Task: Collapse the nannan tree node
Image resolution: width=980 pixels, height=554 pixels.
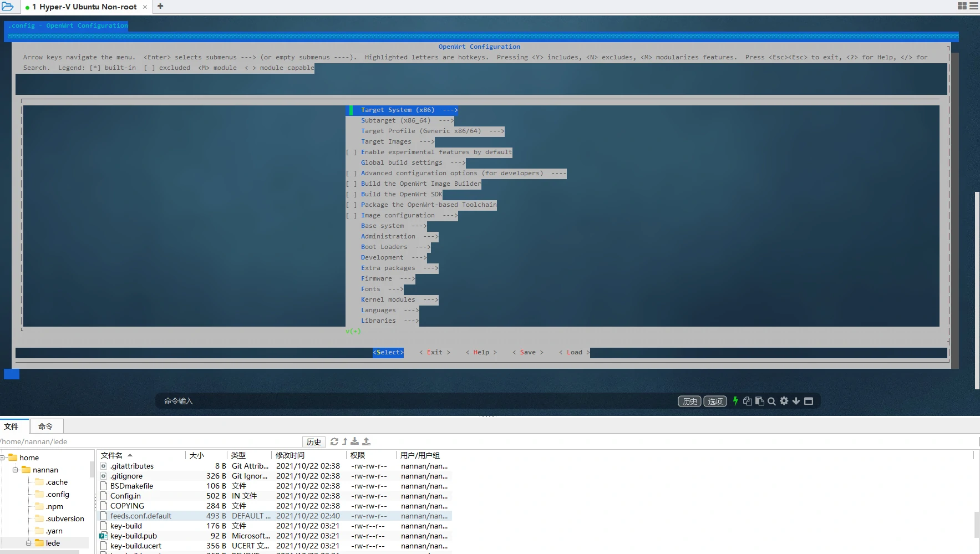Action: pyautogui.click(x=16, y=470)
